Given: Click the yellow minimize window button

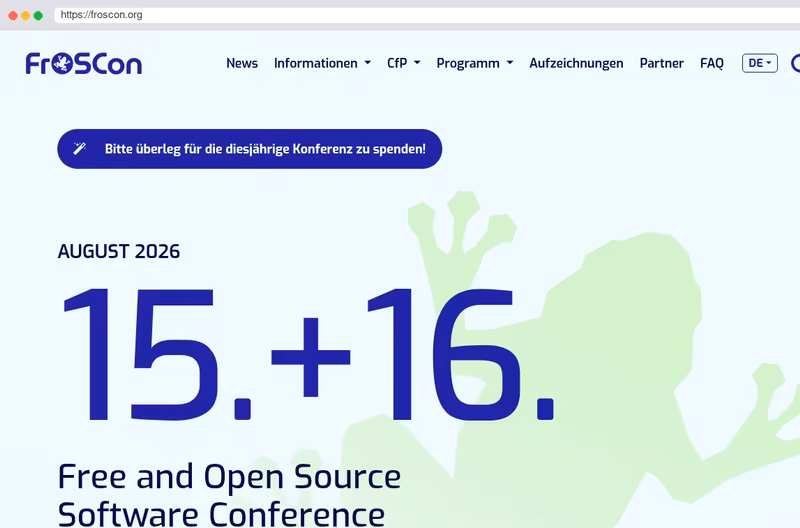Looking at the screenshot, I should (26, 15).
